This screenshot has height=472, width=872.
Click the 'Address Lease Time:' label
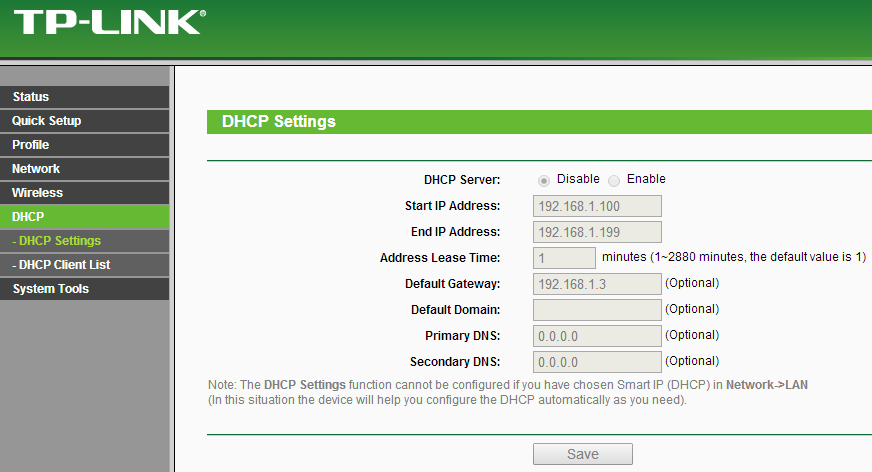coord(440,258)
